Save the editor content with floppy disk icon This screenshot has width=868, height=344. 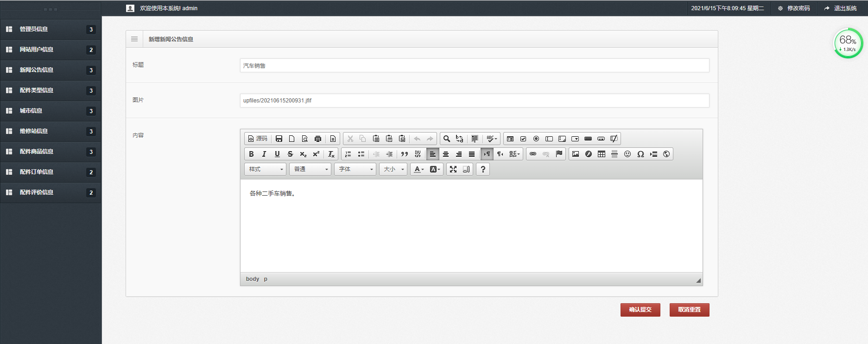(x=279, y=139)
